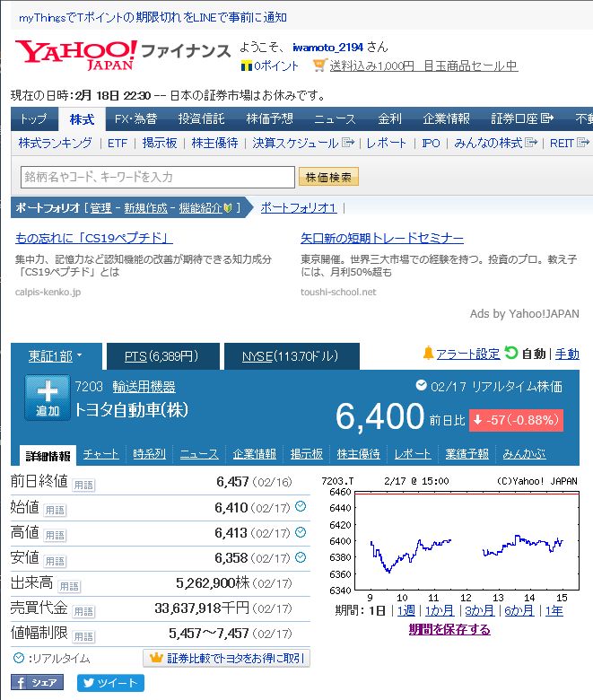The height and width of the screenshot is (700, 593).
Task: Click realtime clock icon beside 始値 value
Action: click(301, 506)
